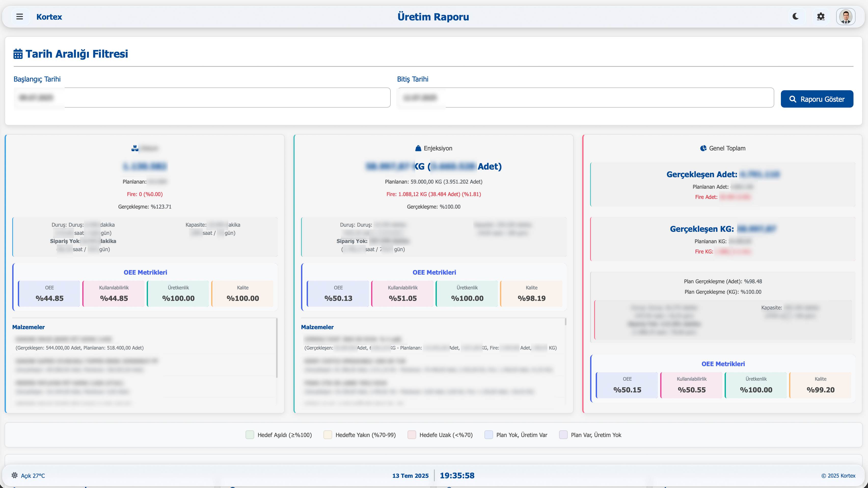Click the boxes icon in first card header

pos(135,148)
